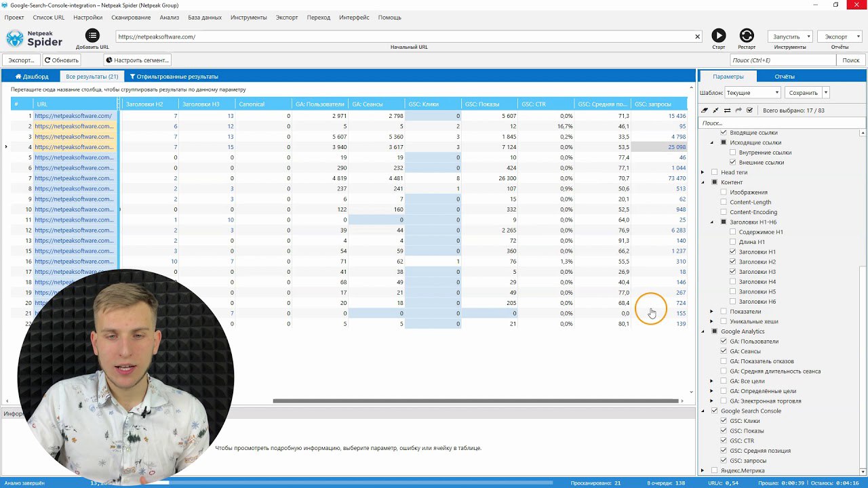Sort by GSC: Клики column header

click(x=433, y=104)
